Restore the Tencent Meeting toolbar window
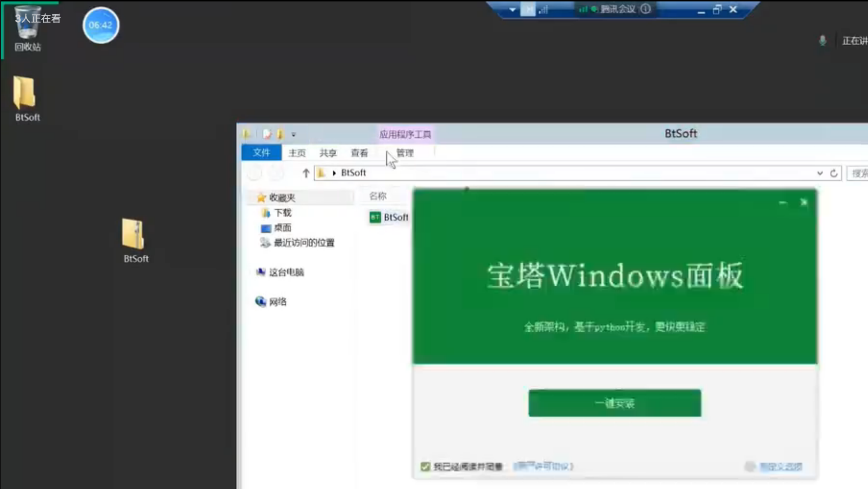Viewport: 868px width, 489px height. click(717, 9)
